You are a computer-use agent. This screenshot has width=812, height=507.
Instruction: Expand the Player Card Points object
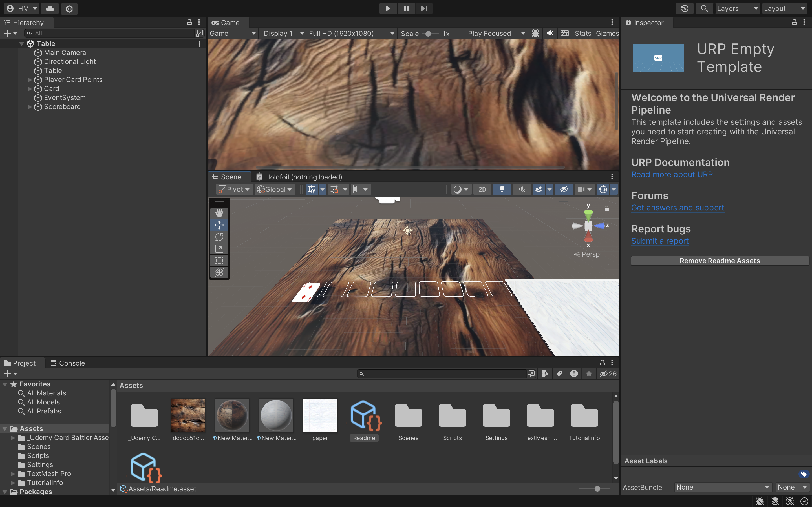click(x=30, y=80)
